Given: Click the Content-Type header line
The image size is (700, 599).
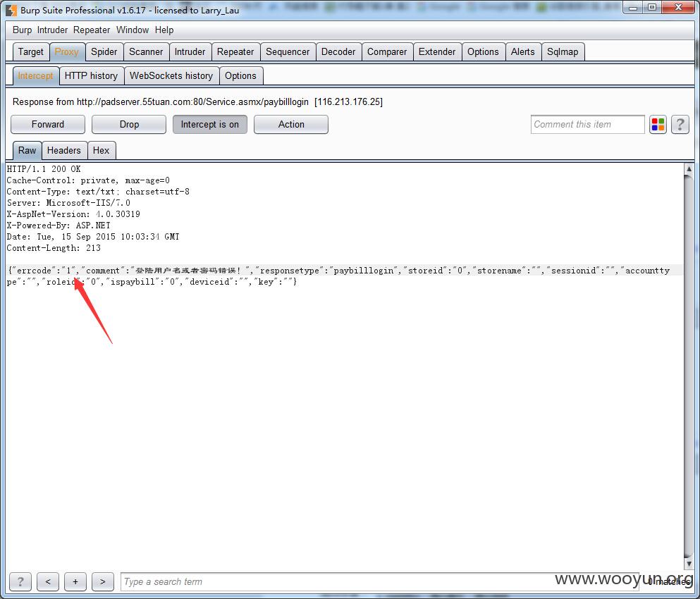Looking at the screenshot, I should click(x=98, y=192).
